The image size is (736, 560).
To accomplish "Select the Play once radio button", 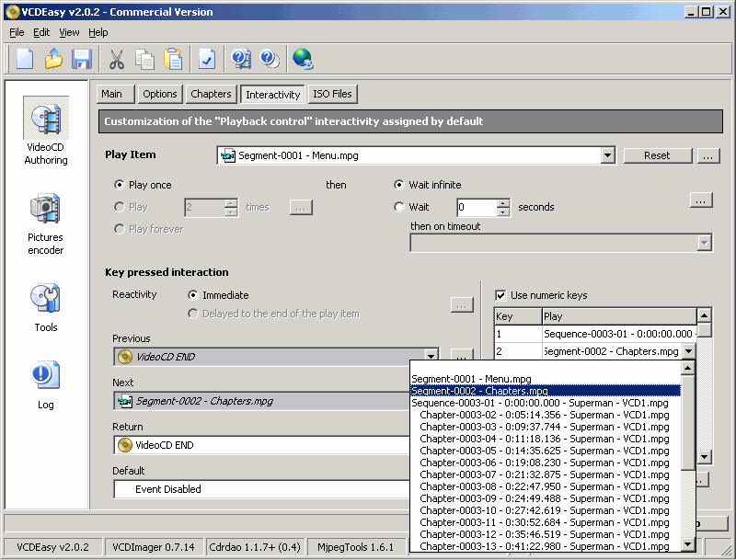I will pos(120,185).
